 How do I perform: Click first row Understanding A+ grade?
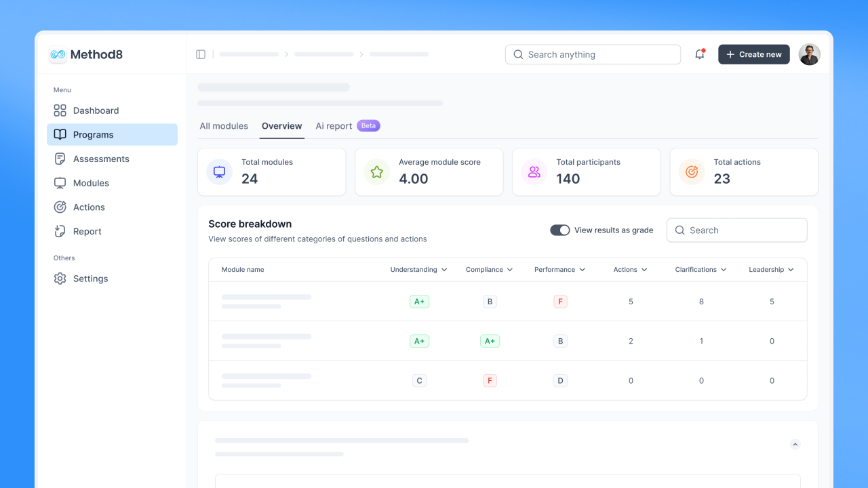[419, 302]
